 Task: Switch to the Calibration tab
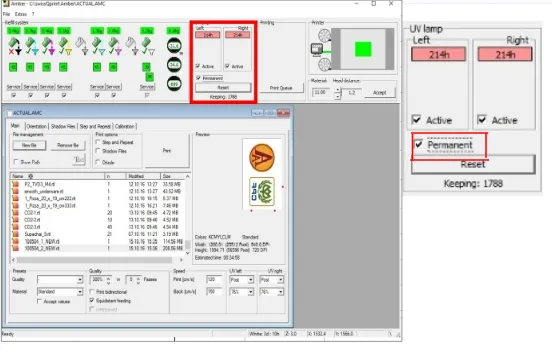click(125, 126)
